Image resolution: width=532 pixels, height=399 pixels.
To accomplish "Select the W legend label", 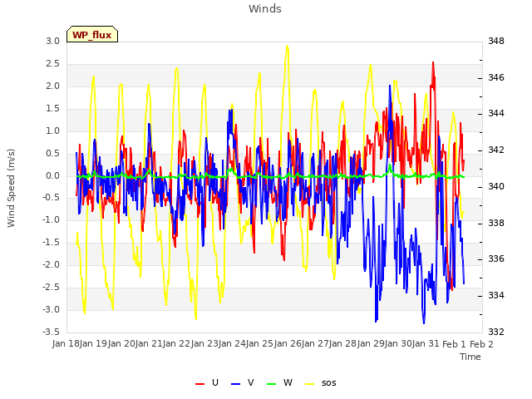I will click(288, 382).
